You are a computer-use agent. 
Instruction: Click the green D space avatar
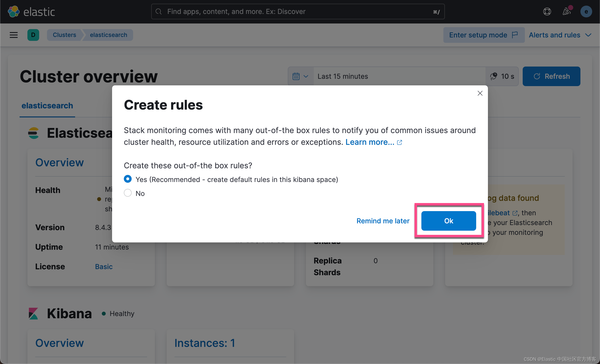(x=33, y=35)
